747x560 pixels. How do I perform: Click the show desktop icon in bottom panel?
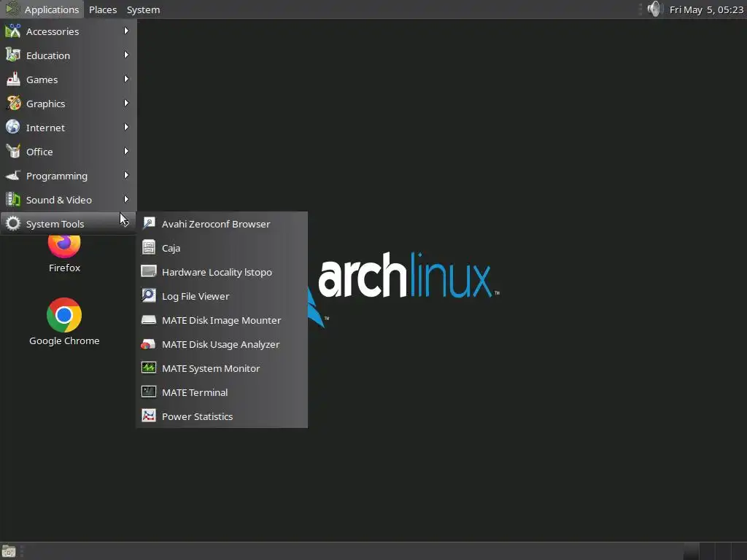[x=9, y=551]
